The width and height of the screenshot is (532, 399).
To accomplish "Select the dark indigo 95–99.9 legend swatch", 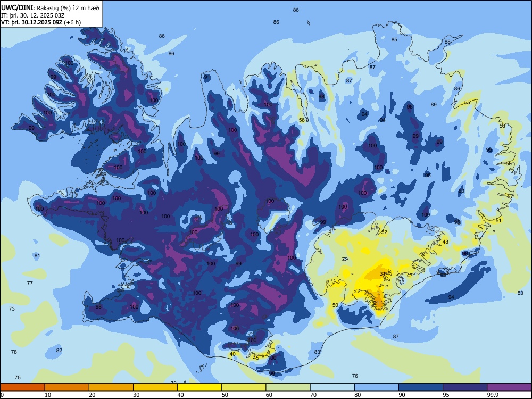I will click(465, 387).
